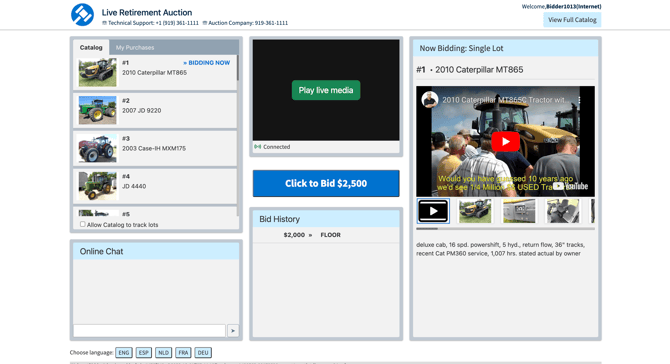The image size is (670, 364).
Task: Click the Connected status icon
Action: pos(258,147)
